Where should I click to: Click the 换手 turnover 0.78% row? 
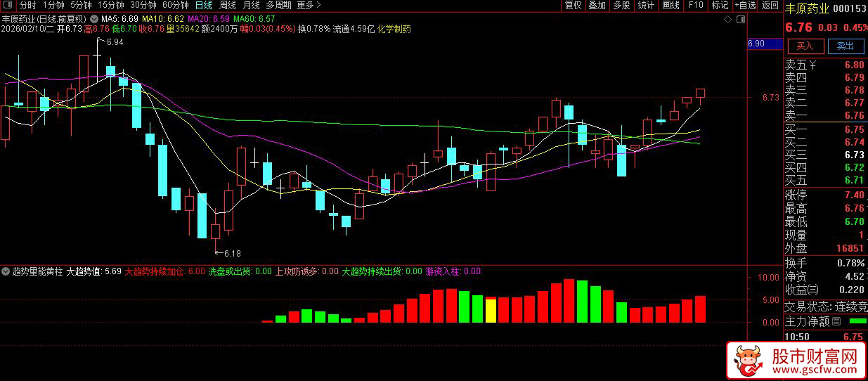(x=826, y=263)
